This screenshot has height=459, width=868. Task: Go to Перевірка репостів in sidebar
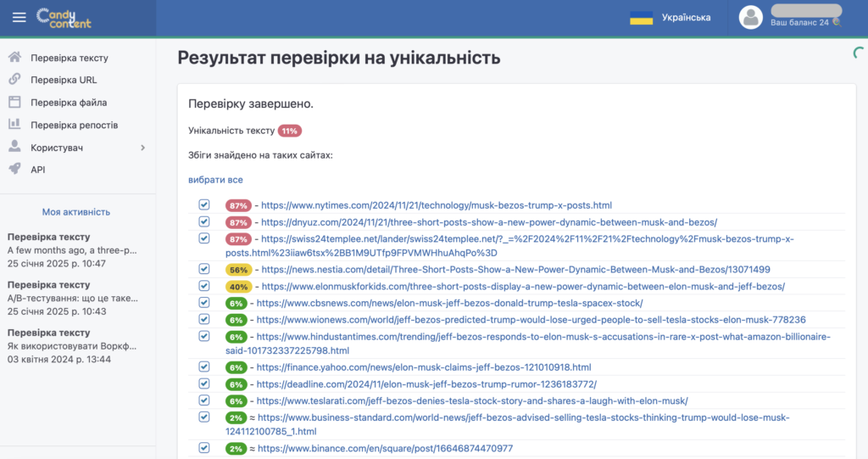[x=75, y=126]
